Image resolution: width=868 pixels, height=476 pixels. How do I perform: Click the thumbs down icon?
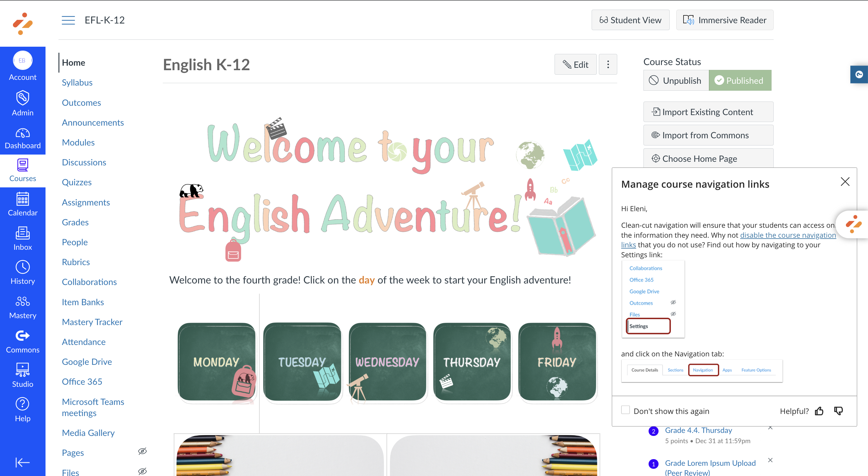pos(839,411)
